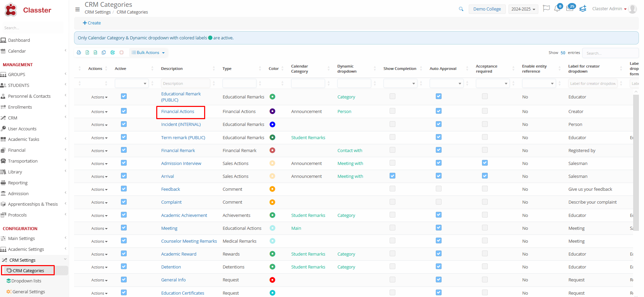Click the copy icon in table toolbar

[104, 53]
